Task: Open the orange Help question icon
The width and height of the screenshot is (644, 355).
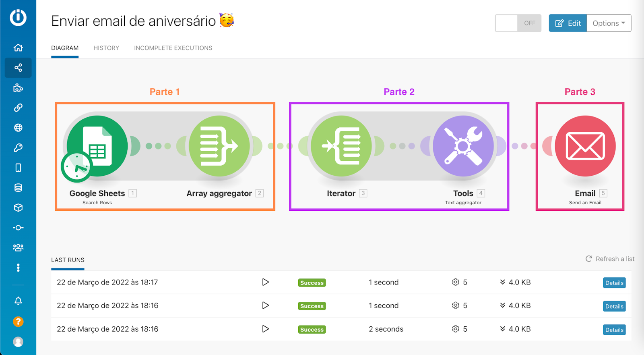Action: (x=18, y=322)
